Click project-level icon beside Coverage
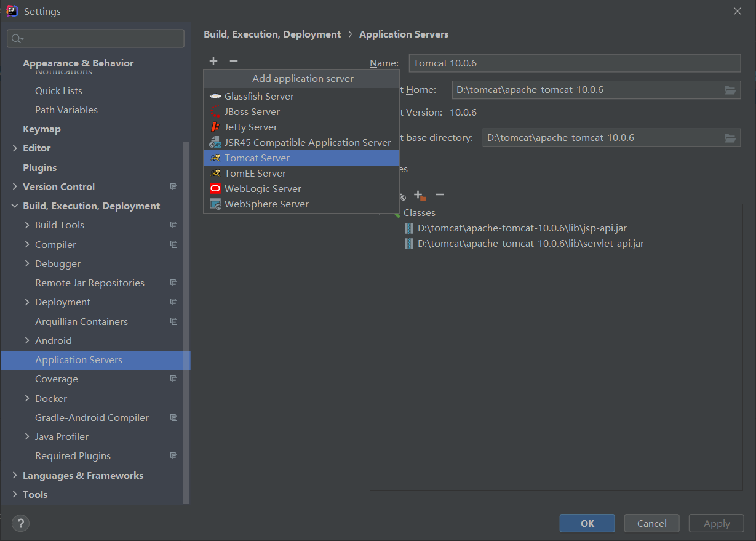The image size is (756, 541). (173, 379)
